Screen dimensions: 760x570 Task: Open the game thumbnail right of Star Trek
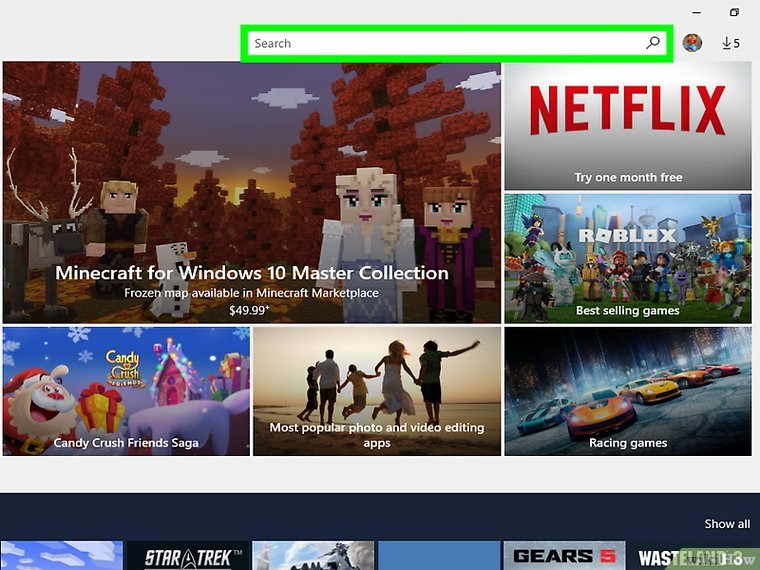click(313, 556)
